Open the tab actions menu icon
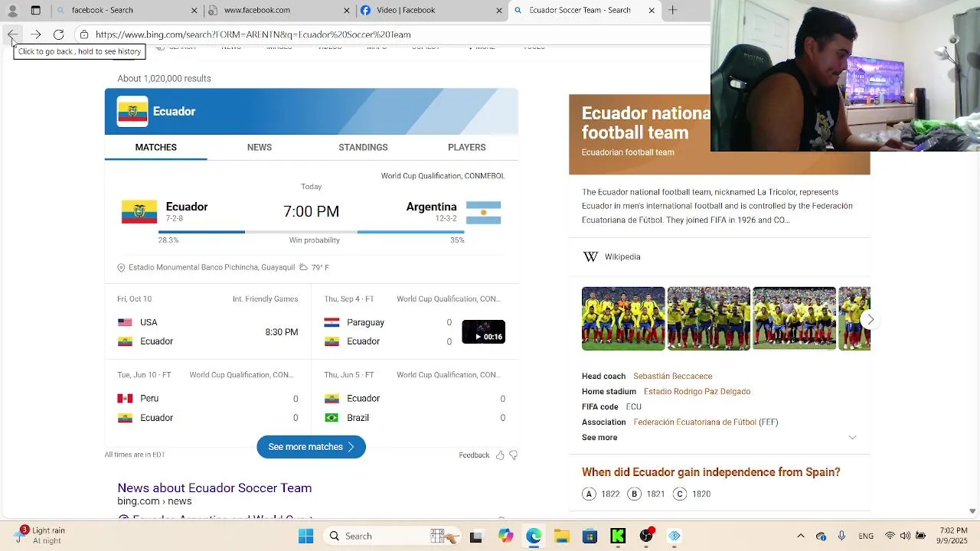The height and width of the screenshot is (551, 980). click(36, 10)
